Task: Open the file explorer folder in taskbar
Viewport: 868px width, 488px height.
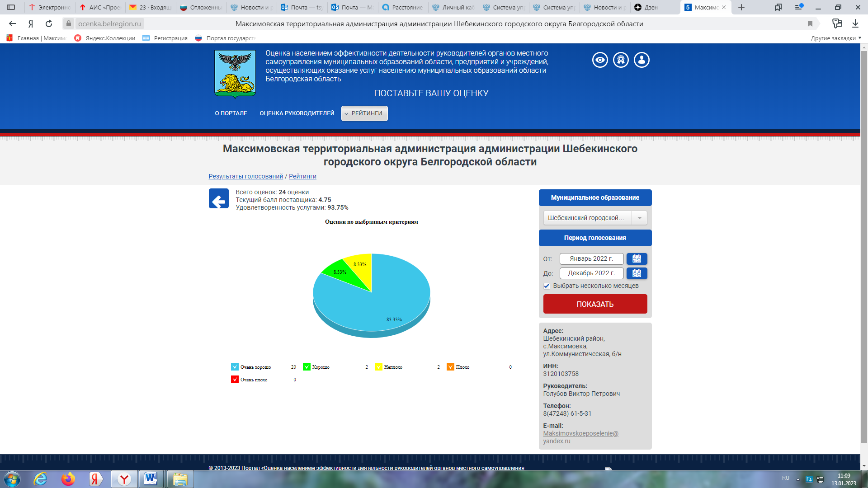Action: click(180, 479)
